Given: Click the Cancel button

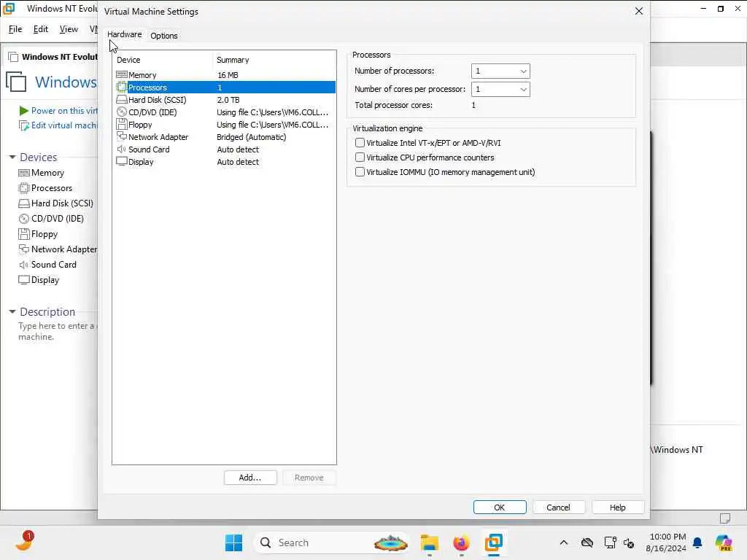Looking at the screenshot, I should [558, 507].
